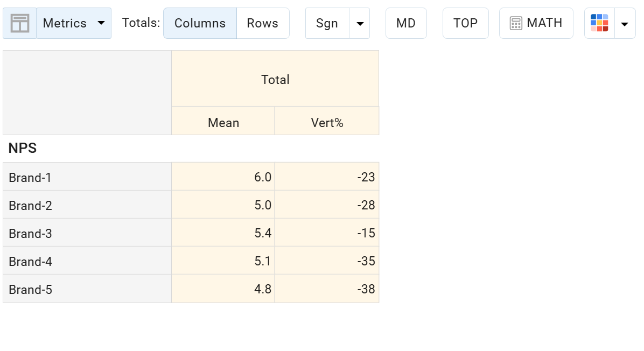The image size is (644, 351).
Task: Toggle Columns totals on
Action: [200, 23]
